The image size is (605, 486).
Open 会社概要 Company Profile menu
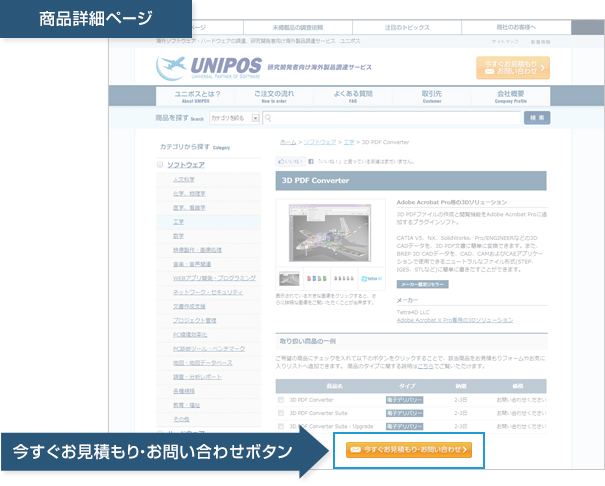pos(510,96)
